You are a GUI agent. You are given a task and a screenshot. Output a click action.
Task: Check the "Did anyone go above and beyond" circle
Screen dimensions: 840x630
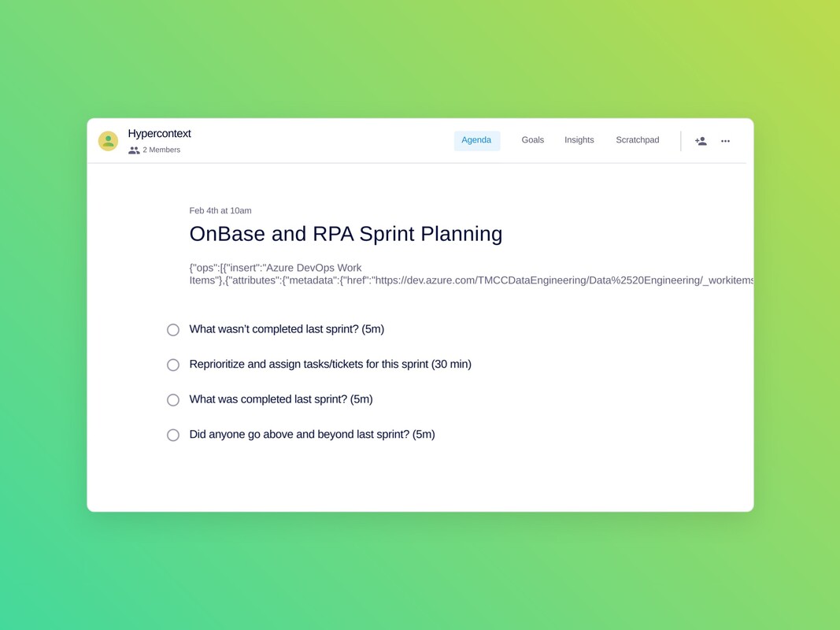point(173,434)
